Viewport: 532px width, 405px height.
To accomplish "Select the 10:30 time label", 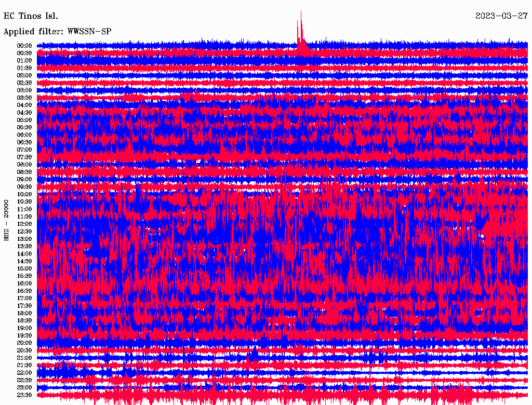I will [24, 202].
